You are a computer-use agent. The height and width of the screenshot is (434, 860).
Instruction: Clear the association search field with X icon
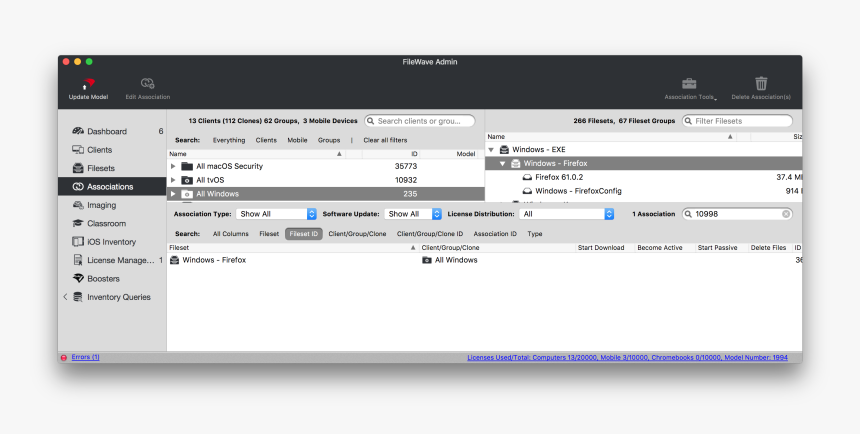click(786, 214)
